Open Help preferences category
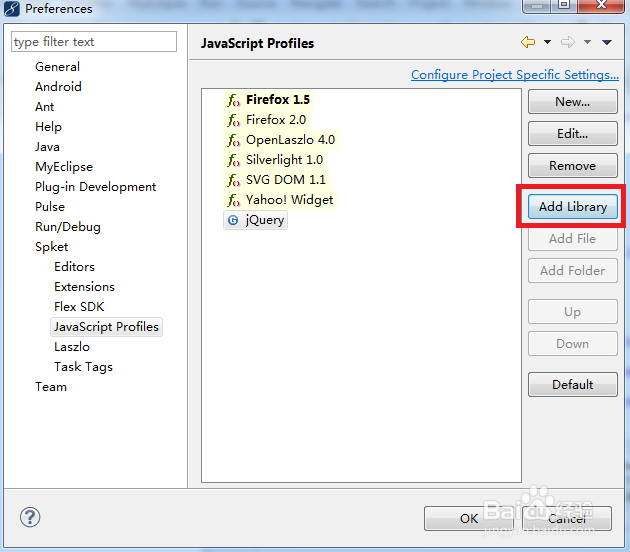The width and height of the screenshot is (630, 552). click(49, 127)
